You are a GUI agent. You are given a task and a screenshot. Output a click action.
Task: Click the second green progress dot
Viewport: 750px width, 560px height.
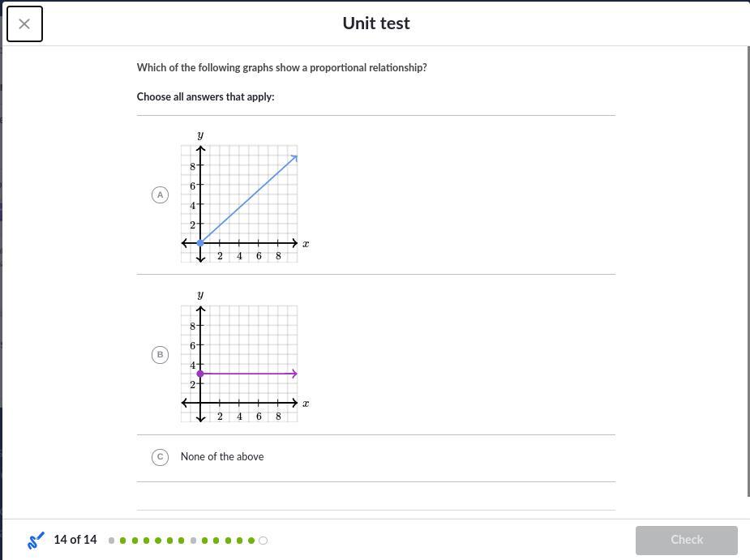click(135, 541)
